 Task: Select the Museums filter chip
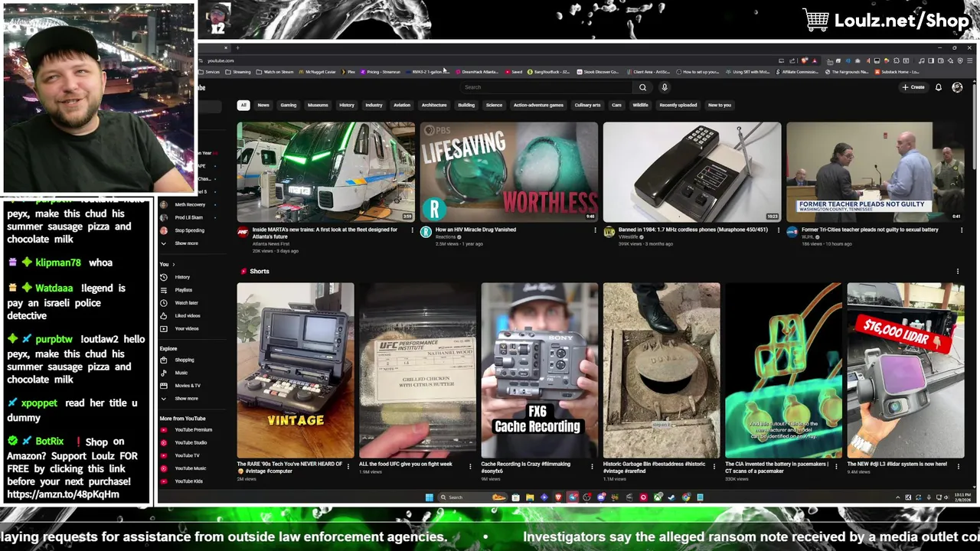[x=318, y=106]
